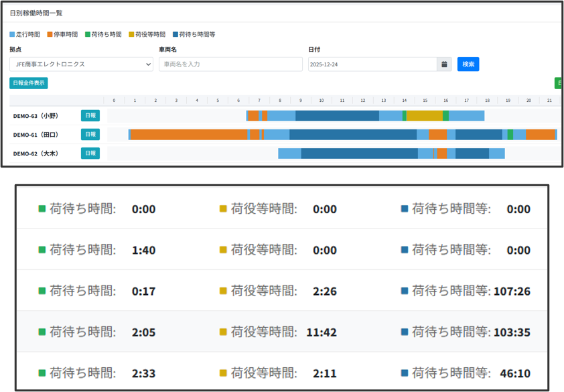Click the 日別稼働時間一覧 heading

[x=36, y=13]
